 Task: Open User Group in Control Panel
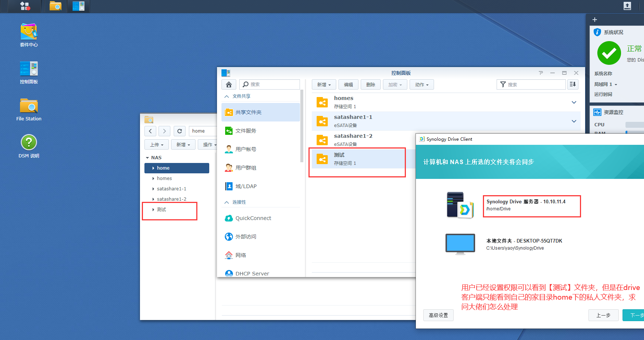coord(261,168)
